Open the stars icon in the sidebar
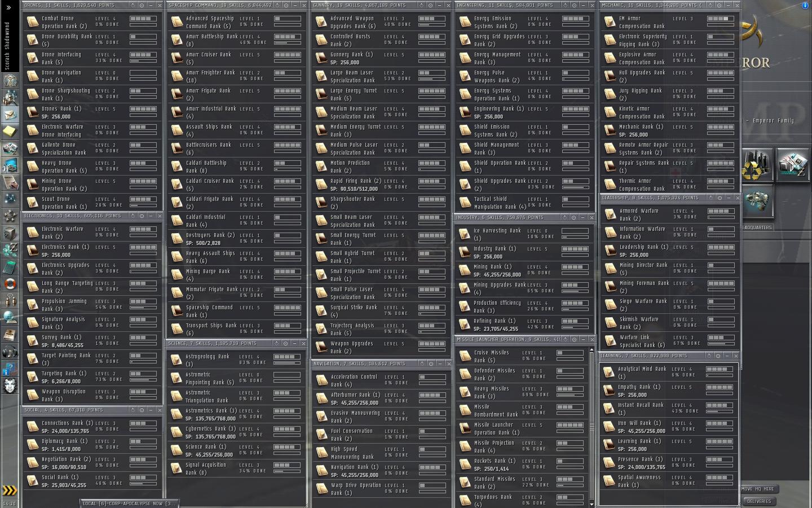This screenshot has height=508, width=812. [x=10, y=216]
